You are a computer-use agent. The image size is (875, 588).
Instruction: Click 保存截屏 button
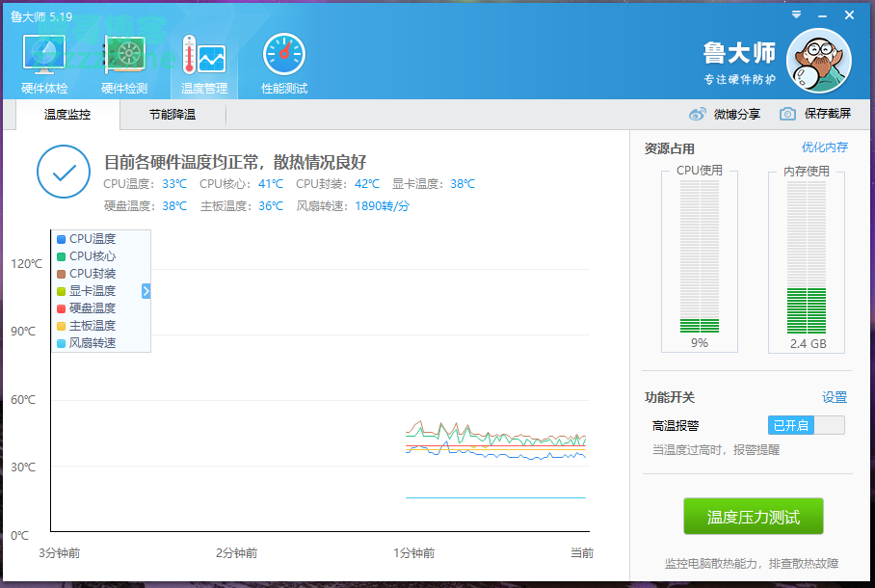click(x=828, y=114)
